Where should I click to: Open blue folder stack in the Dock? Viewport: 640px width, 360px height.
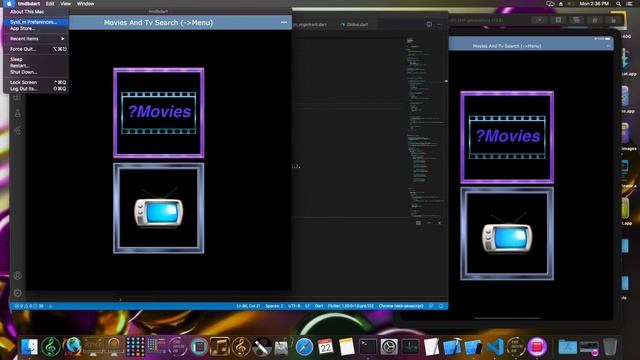(567, 347)
